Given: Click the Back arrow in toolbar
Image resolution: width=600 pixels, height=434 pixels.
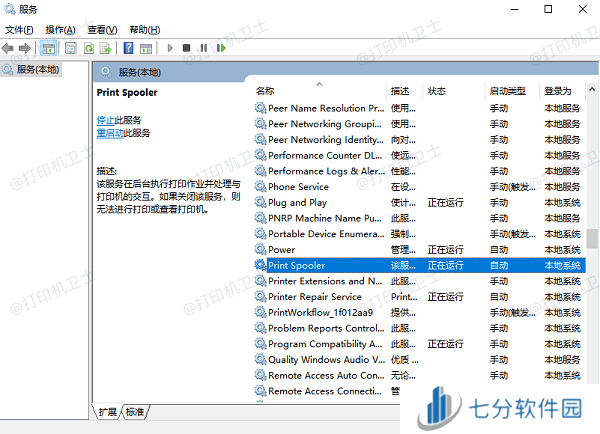Looking at the screenshot, I should (x=9, y=48).
